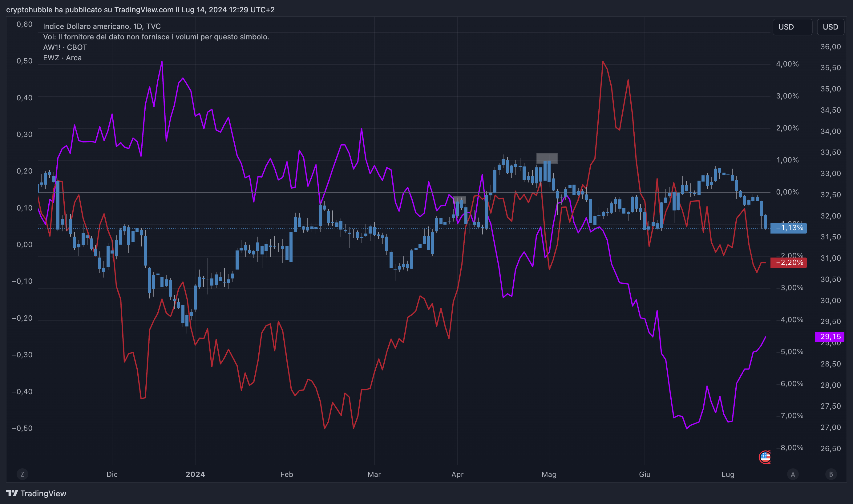The image size is (853, 504).
Task: Select the 2024 label on the time axis
Action: [x=196, y=474]
